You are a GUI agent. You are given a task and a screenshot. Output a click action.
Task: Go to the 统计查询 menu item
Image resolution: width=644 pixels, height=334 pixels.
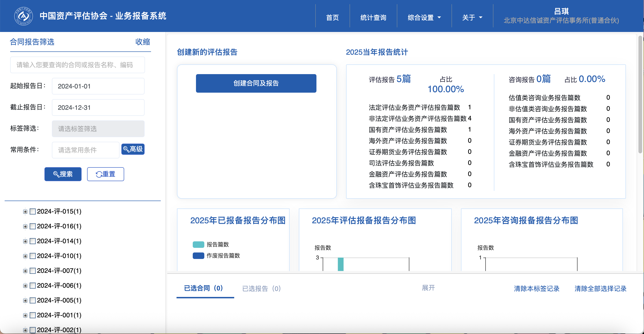click(373, 18)
